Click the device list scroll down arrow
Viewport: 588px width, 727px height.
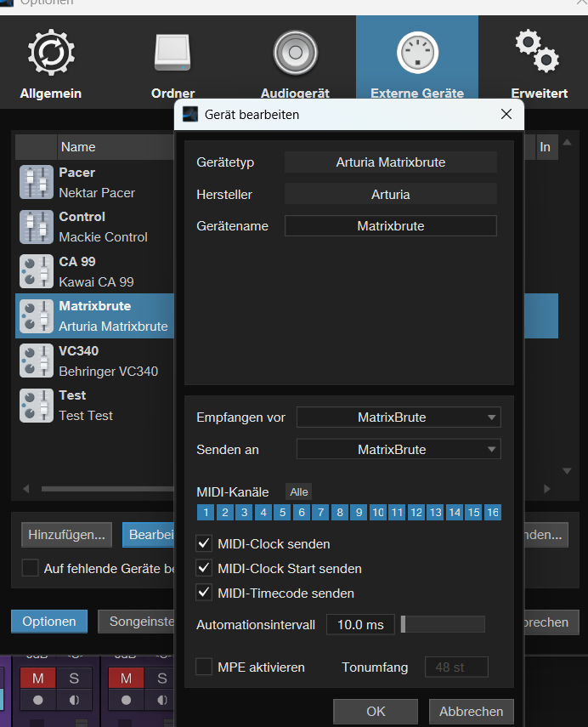click(x=567, y=471)
